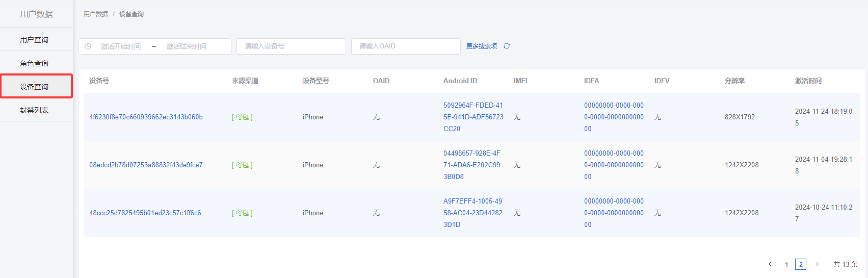Click Android ID column header
This screenshot has height=278, width=868.
(460, 81)
